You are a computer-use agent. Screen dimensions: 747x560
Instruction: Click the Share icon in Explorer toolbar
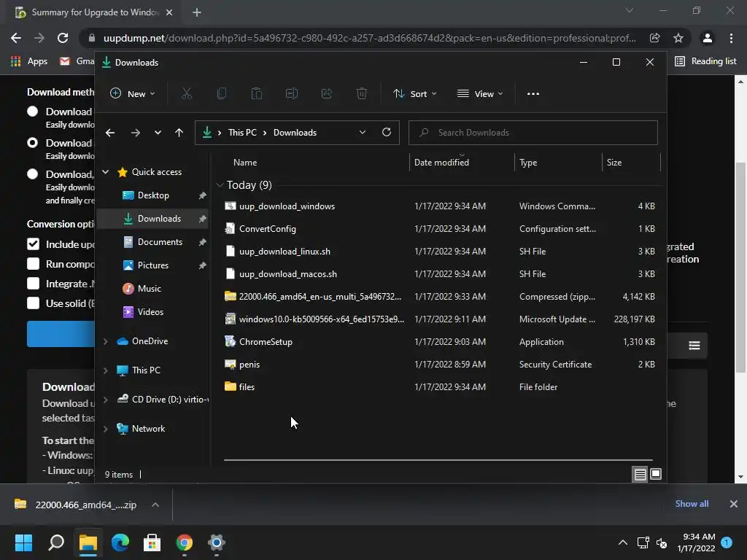327,94
